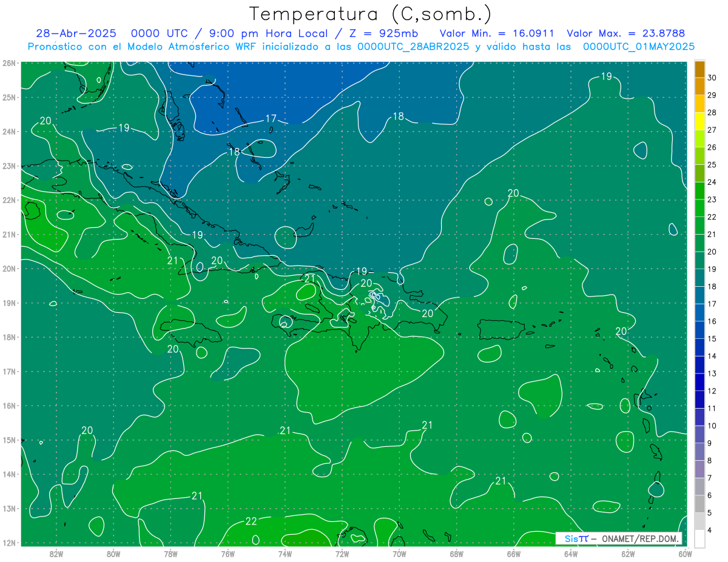Viewport: 728px width, 562px height.
Task: Click the '24N' latitude axis label
Action: pos(9,132)
